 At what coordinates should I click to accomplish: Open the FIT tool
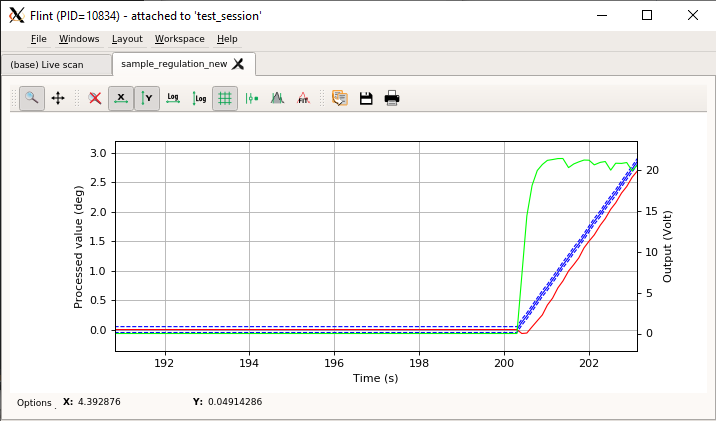pos(303,98)
